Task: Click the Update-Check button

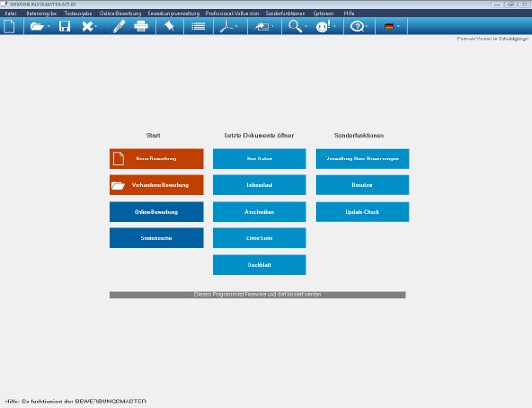Action: 362,212
